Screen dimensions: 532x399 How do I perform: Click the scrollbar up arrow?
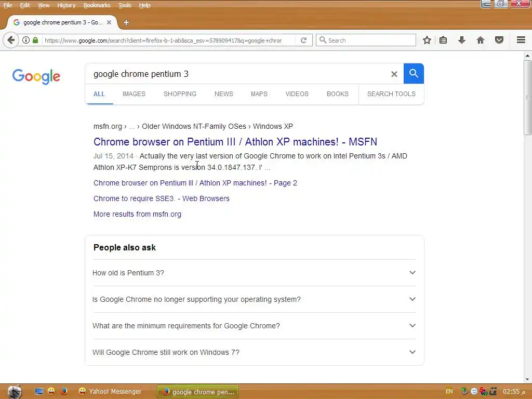coord(527,55)
